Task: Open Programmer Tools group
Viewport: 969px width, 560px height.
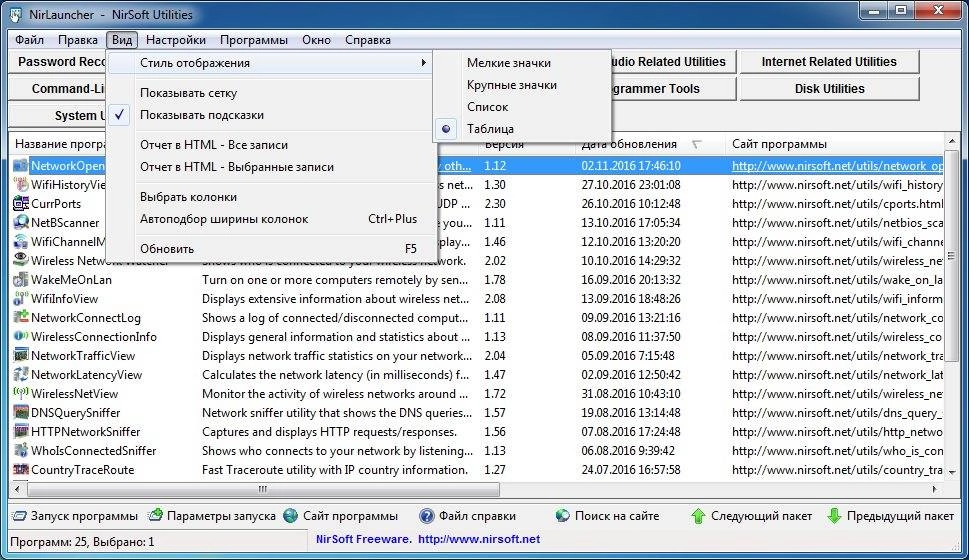Action: click(x=672, y=88)
